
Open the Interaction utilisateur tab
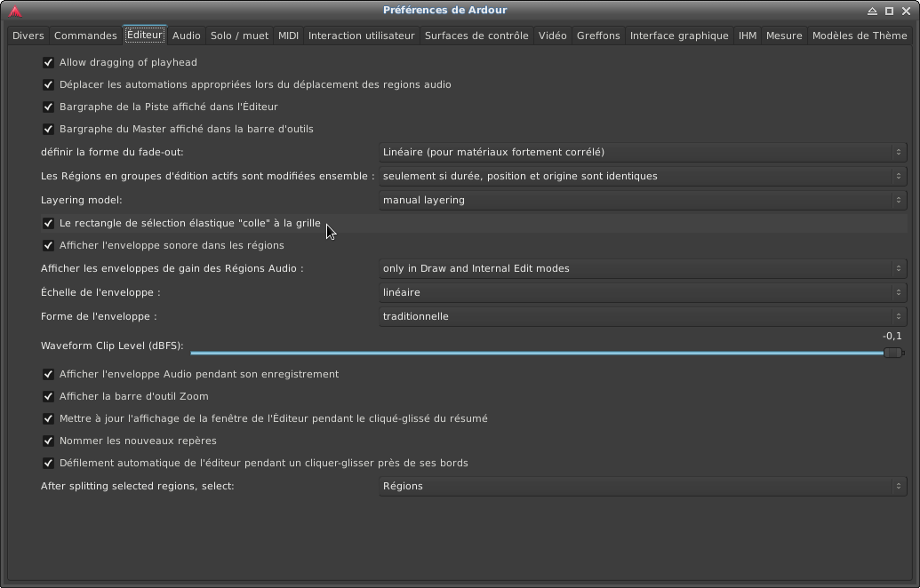pyautogui.click(x=362, y=36)
